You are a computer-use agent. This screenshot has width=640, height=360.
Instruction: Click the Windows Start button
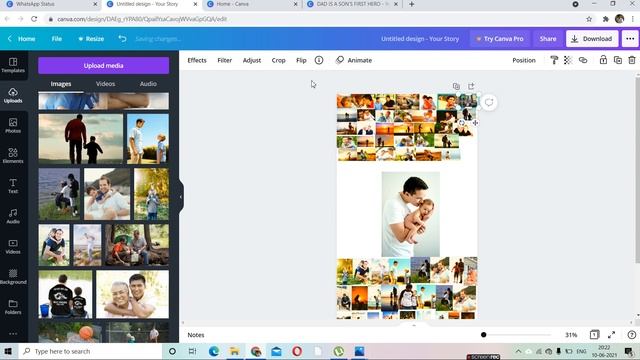[x=8, y=351]
